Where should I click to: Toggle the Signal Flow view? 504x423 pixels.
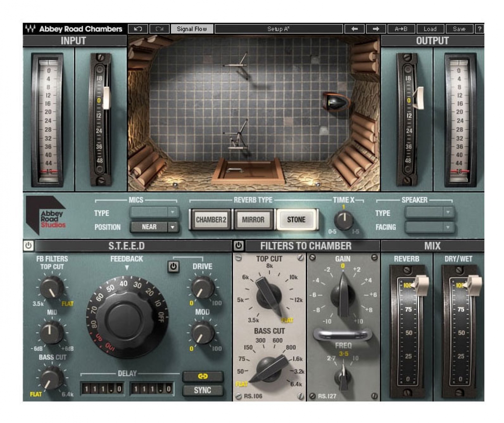pos(192,29)
